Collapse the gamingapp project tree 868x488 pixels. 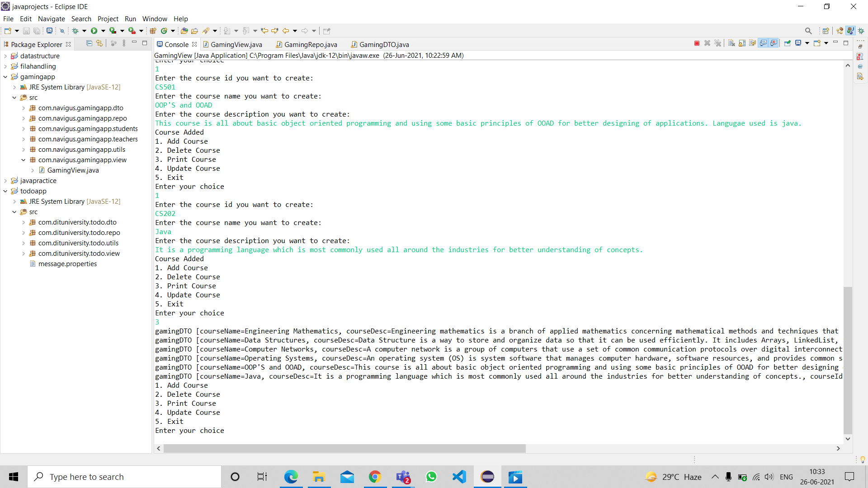click(5, 77)
